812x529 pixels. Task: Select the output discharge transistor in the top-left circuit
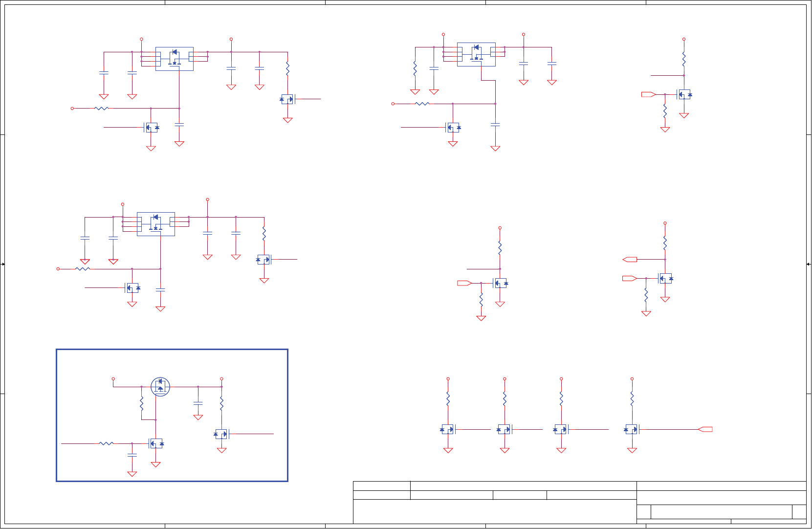pyautogui.click(x=287, y=99)
